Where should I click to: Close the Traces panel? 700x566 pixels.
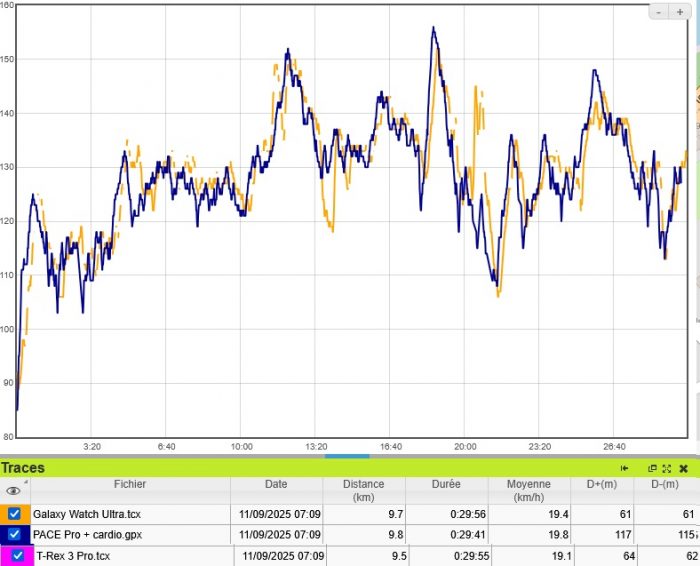point(683,468)
